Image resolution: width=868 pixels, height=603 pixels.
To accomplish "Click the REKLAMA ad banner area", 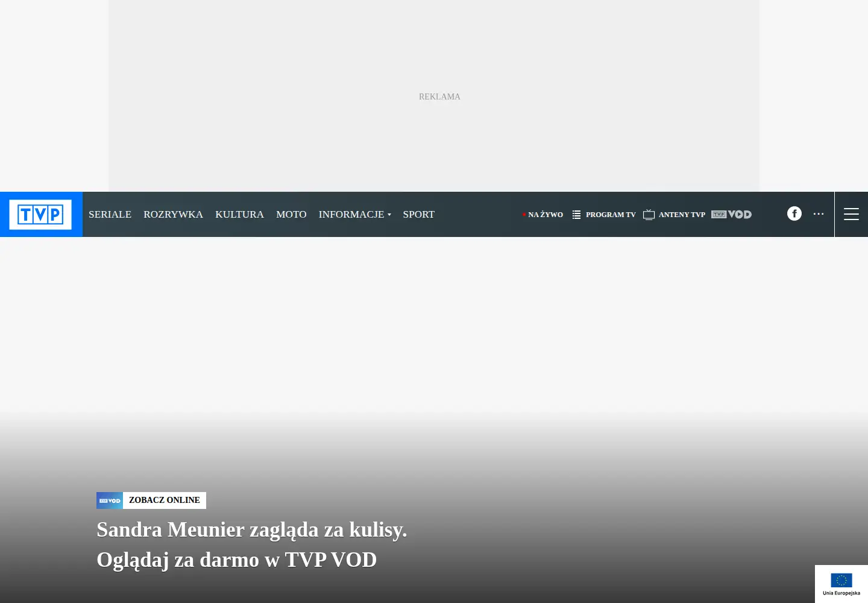I will click(434, 96).
